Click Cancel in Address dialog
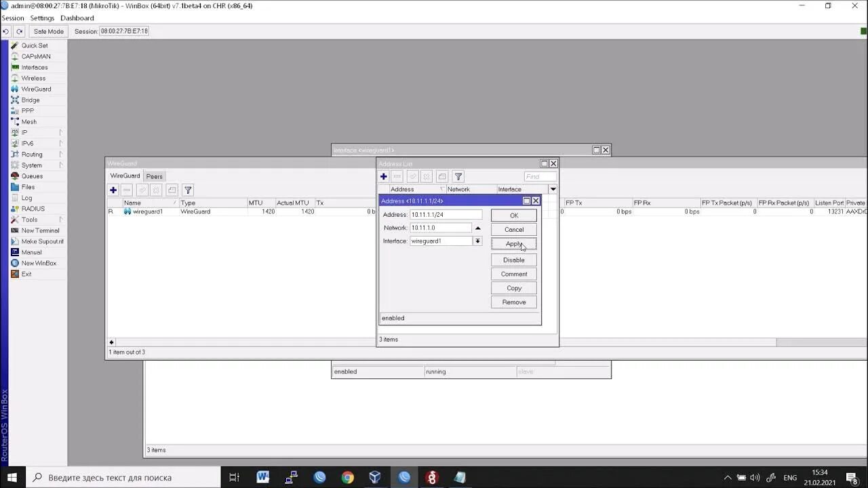The image size is (868, 488). [x=514, y=229]
